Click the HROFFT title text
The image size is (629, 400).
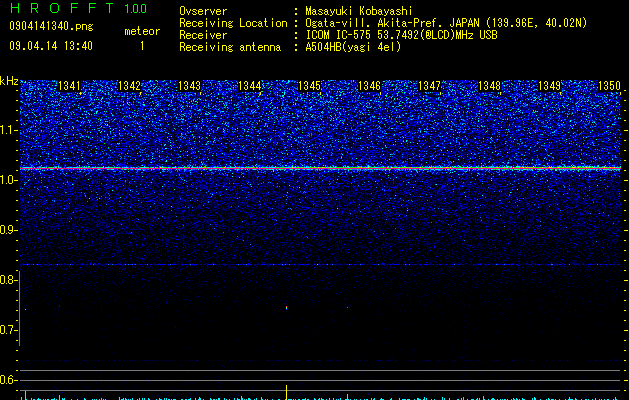click(x=63, y=8)
